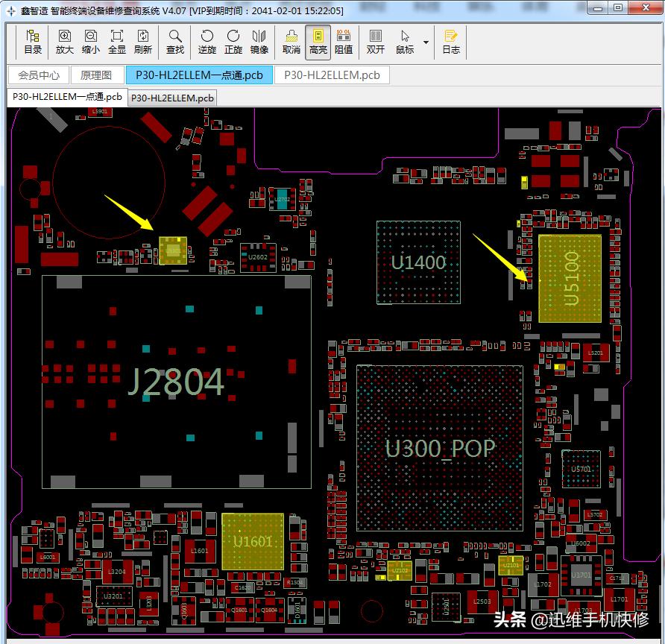This screenshot has height=644, width=665.
Task: Toggle 阻值 resistance value display
Action: tap(343, 42)
